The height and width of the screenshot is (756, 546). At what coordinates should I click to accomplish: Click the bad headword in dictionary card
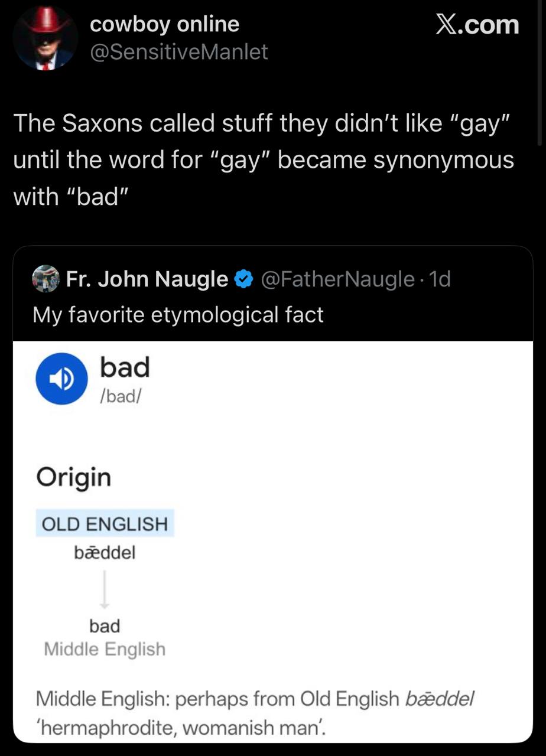(125, 367)
